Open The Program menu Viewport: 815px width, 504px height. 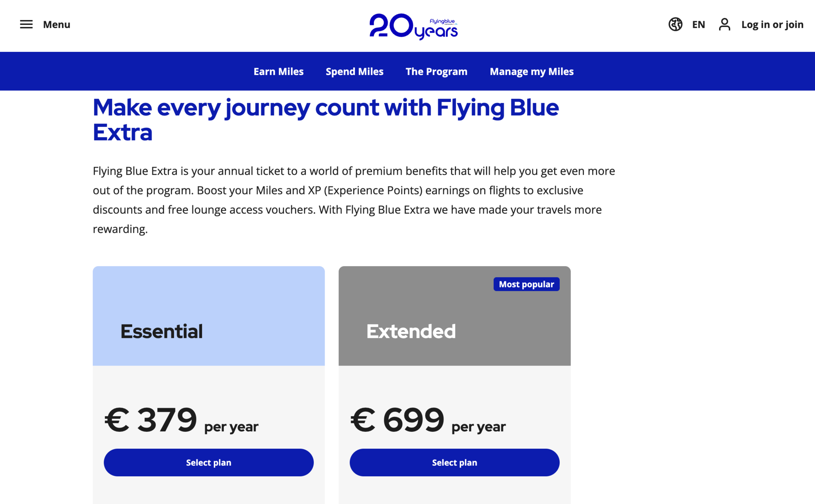tap(436, 71)
